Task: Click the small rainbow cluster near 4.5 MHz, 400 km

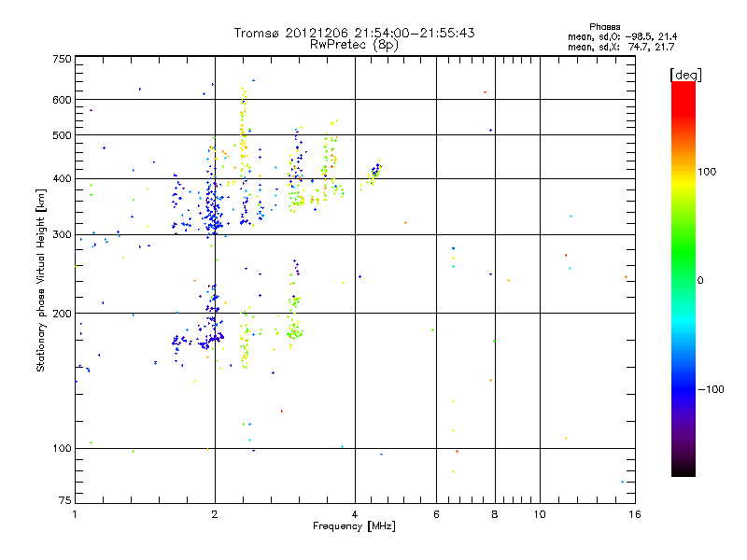Action: [374, 173]
